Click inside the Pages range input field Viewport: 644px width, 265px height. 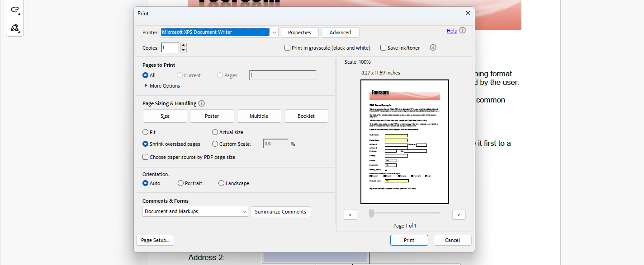click(x=283, y=74)
